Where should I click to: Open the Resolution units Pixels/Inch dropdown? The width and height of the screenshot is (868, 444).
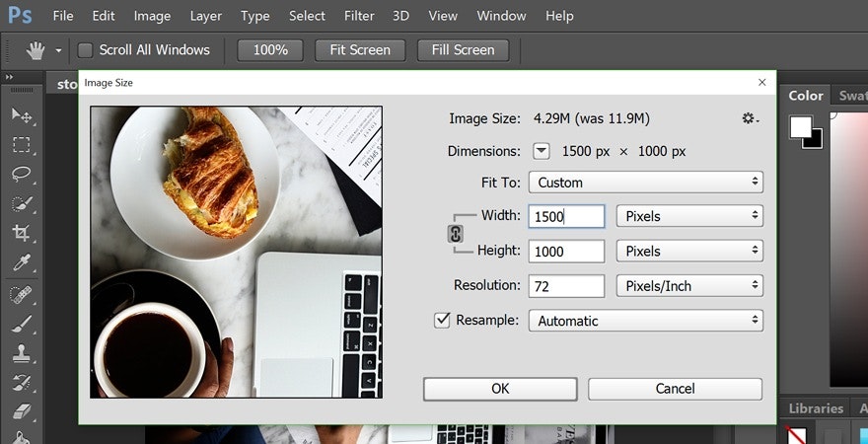click(x=688, y=286)
